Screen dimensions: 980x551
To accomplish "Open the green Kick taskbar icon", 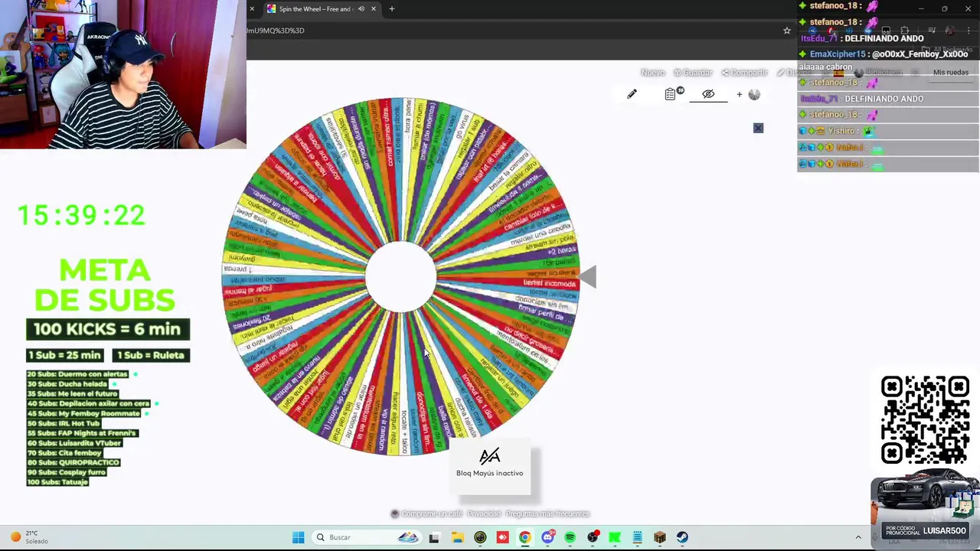I will (x=615, y=537).
